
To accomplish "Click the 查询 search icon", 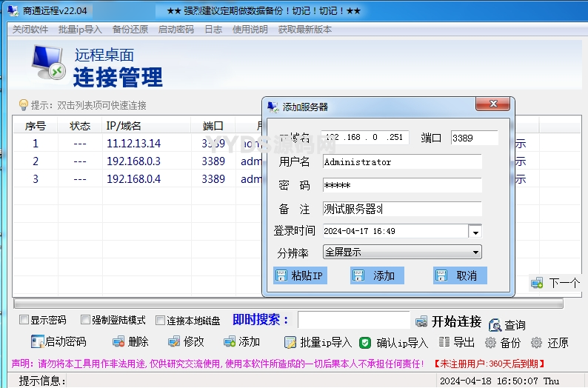I will [495, 324].
